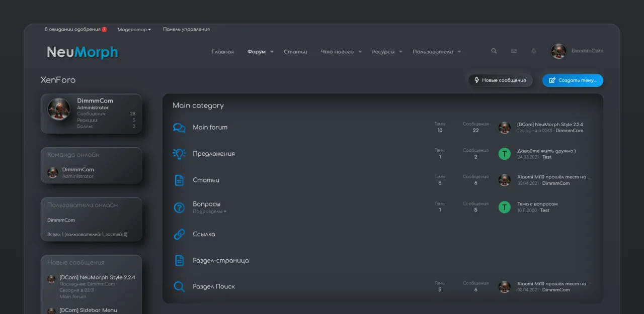Image resolution: width=644 pixels, height=314 pixels.
Task: Click the question mark icon beside Вопросы
Action: 179,207
